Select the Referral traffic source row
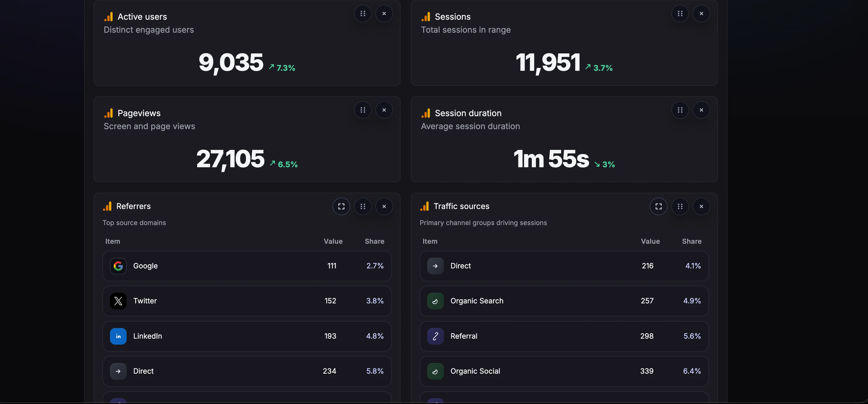Viewport: 868px width, 404px height. (564, 336)
